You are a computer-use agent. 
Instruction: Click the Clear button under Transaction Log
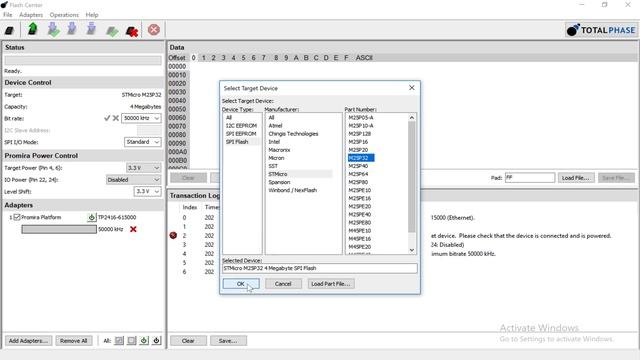click(188, 340)
